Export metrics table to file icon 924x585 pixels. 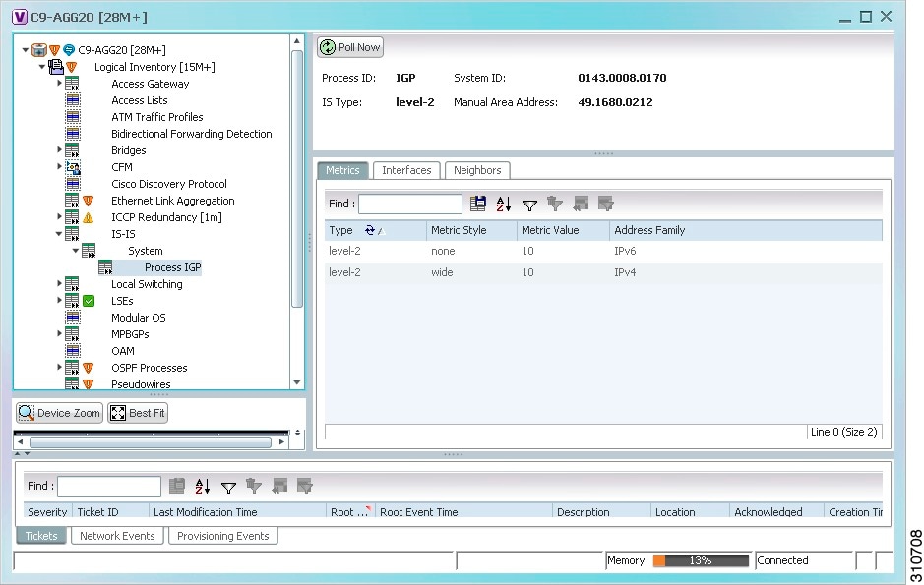pos(478,204)
